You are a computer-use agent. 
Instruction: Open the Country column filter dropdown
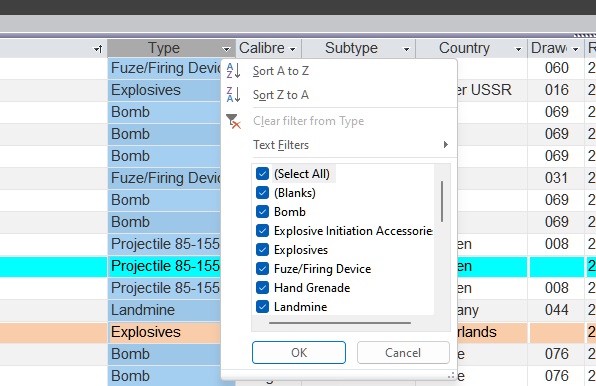point(518,49)
